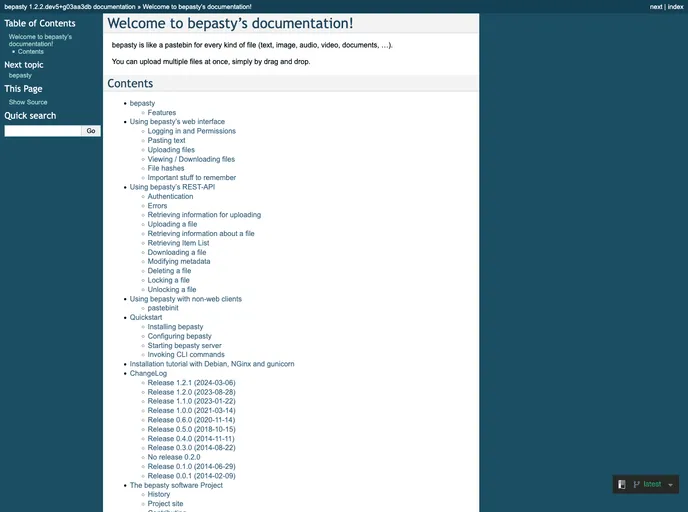Open 'Modifying metadata' link
Image resolution: width=688 pixels, height=512 pixels.
click(179, 261)
